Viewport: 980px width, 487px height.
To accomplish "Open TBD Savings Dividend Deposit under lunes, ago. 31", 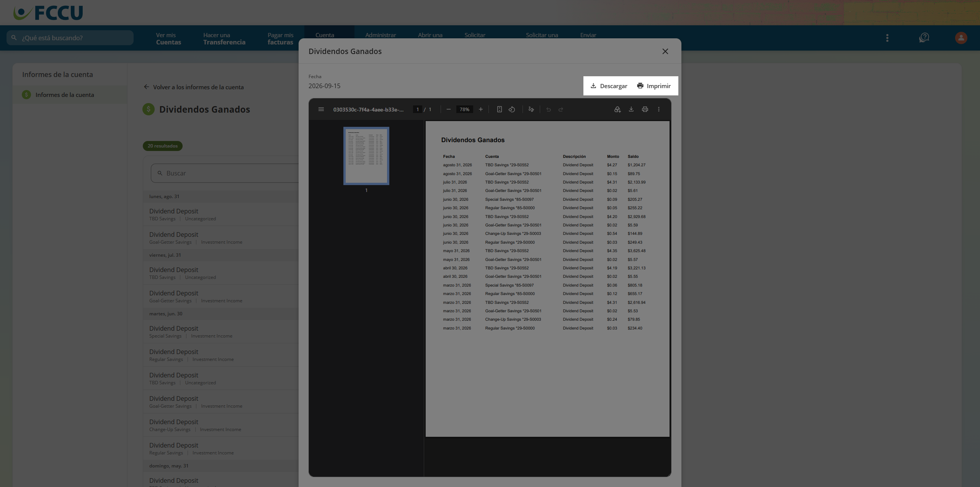I will [221, 215].
